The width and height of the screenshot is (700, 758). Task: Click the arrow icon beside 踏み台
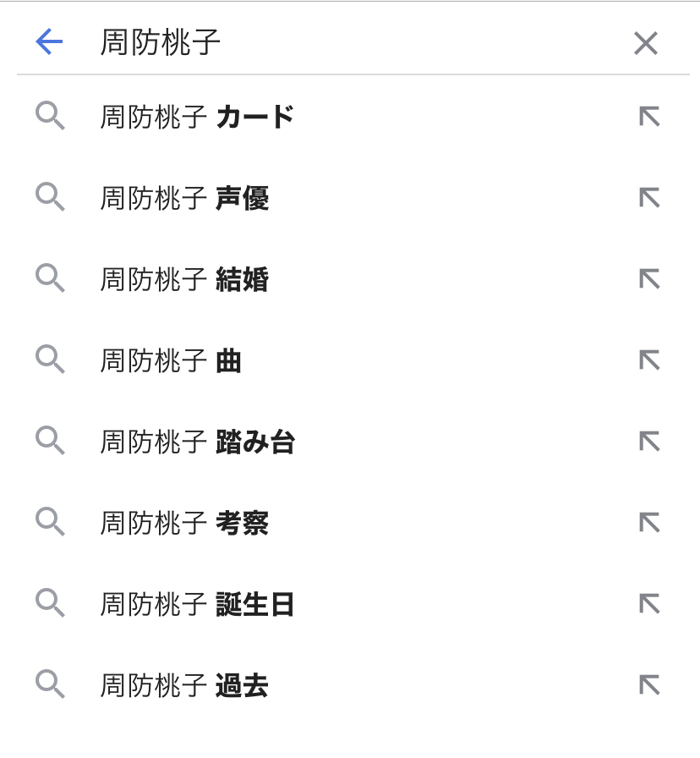pyautogui.click(x=648, y=442)
